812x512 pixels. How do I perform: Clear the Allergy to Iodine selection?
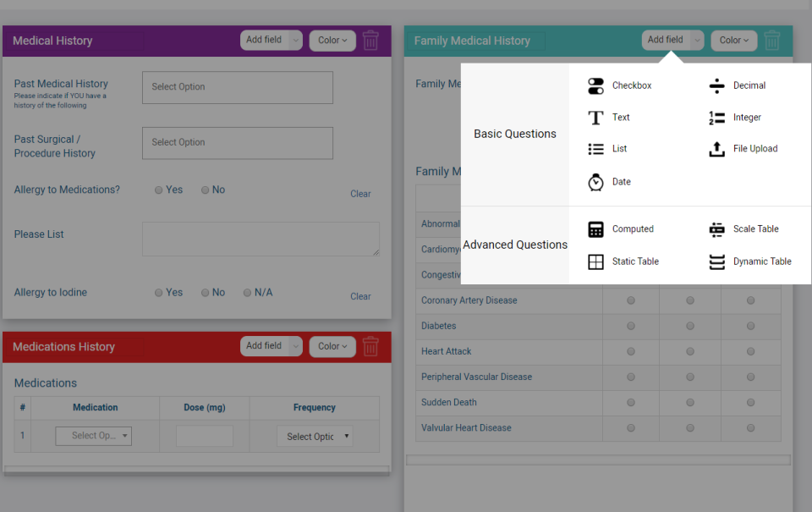click(360, 296)
